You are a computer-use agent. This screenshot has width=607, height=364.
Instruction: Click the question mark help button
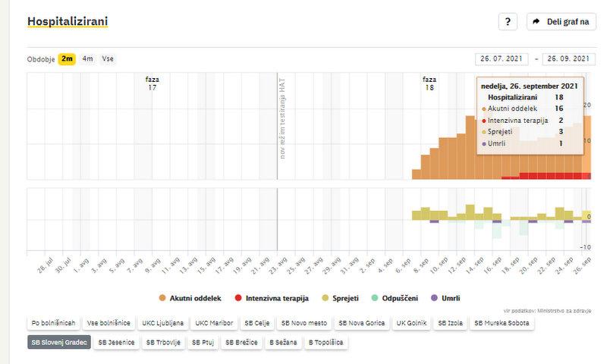508,21
